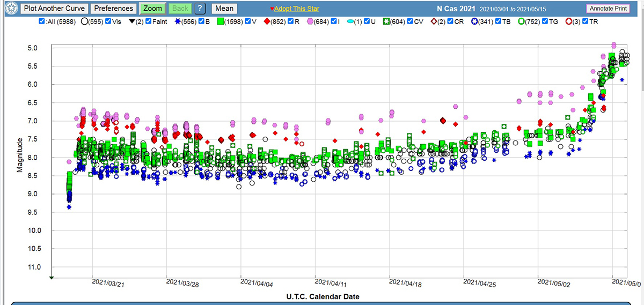
Task: Click the green boxed-star CV legend symbol
Action: pyautogui.click(x=387, y=22)
